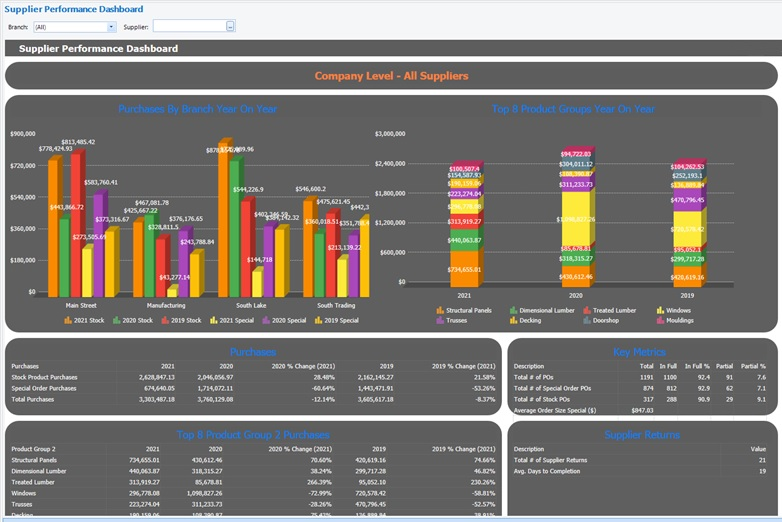Click the 2019 Special legend icon
This screenshot has height=522, width=782.
pos(318,320)
